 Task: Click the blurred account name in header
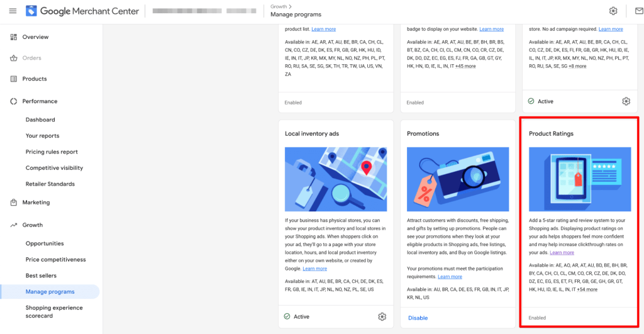click(x=204, y=11)
